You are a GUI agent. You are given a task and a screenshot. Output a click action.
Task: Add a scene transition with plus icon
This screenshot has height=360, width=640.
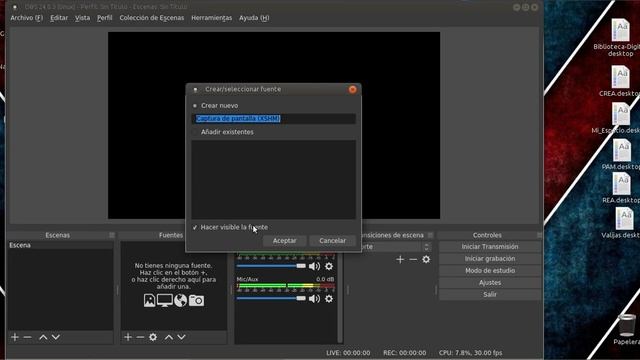(x=400, y=260)
